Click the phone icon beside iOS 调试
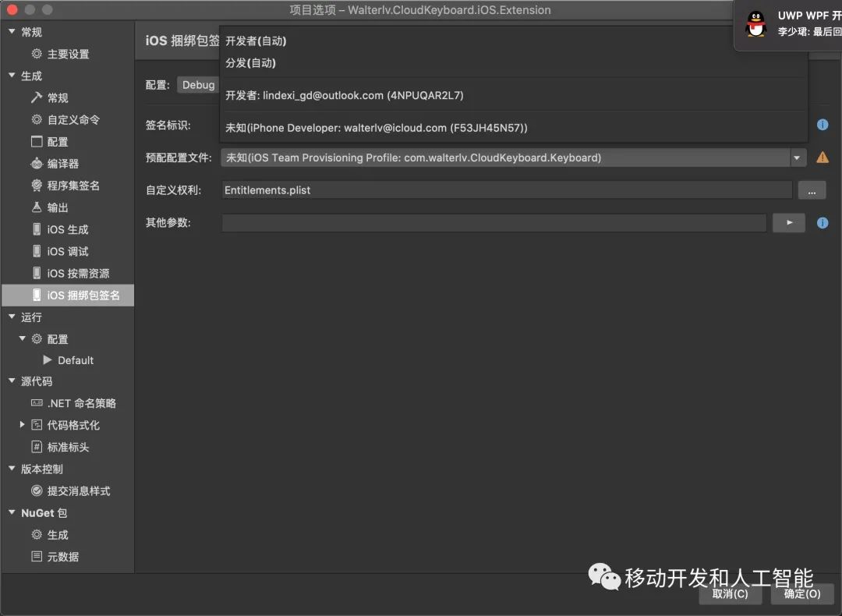The image size is (842, 616). (37, 251)
